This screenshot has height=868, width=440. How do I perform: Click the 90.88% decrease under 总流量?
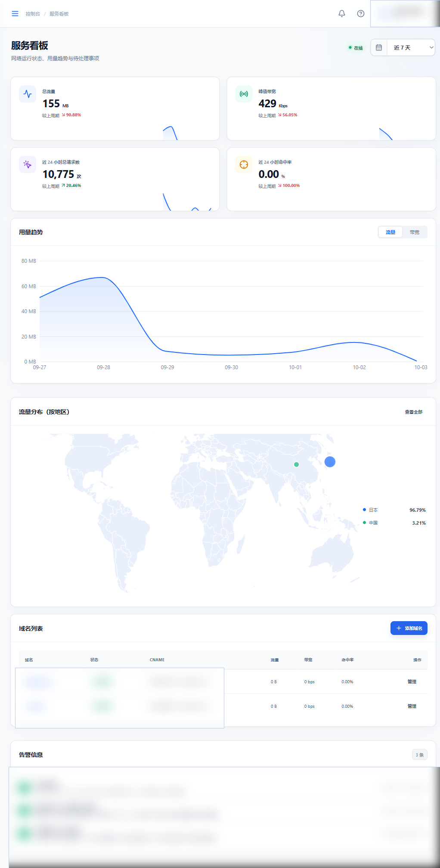pos(71,115)
